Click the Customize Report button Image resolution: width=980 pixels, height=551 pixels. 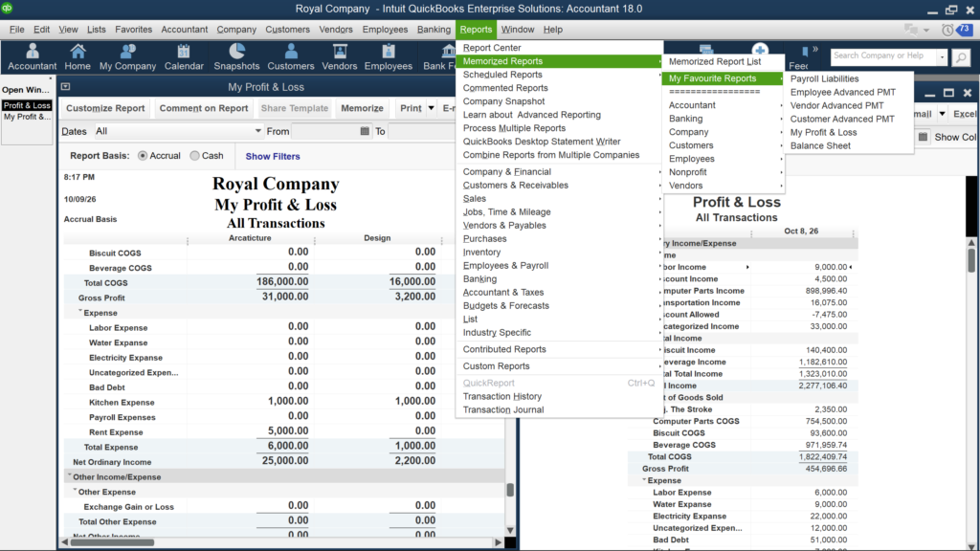(105, 108)
